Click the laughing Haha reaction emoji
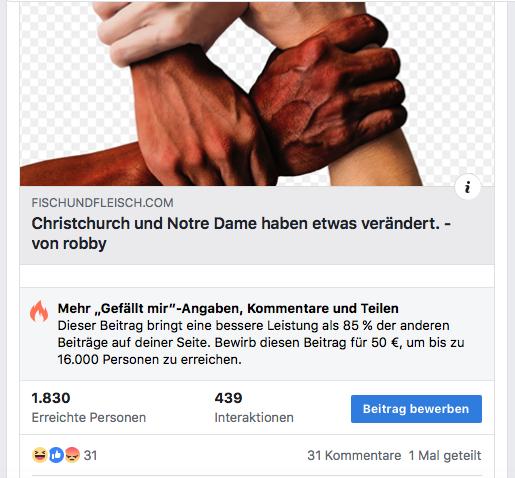 [x=39, y=455]
